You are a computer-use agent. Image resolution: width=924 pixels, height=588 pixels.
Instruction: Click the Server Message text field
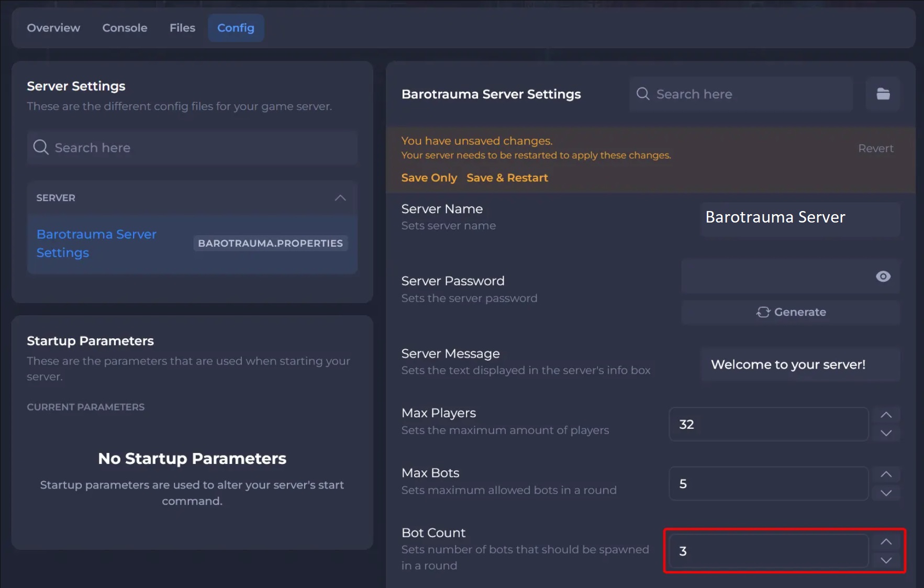[800, 364]
